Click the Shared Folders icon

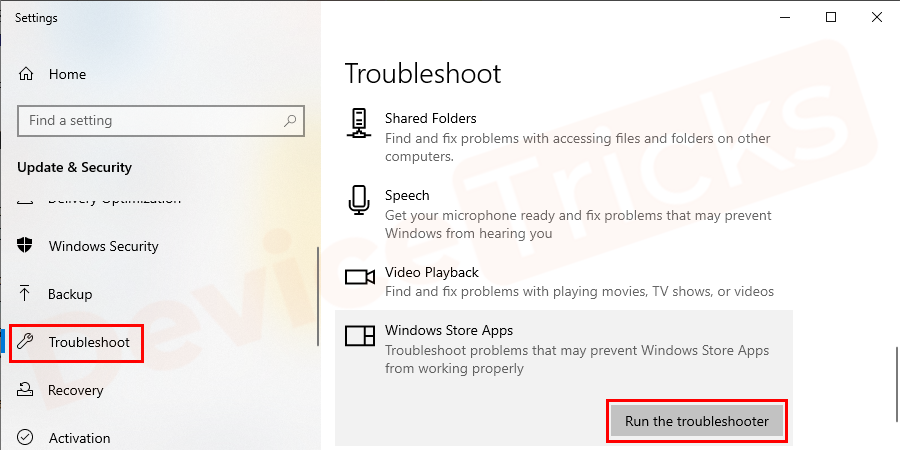click(359, 122)
